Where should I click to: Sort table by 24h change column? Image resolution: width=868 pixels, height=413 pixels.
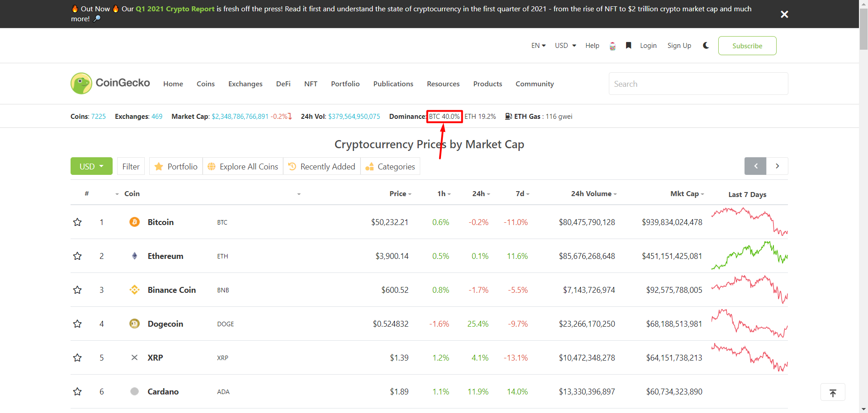click(481, 193)
